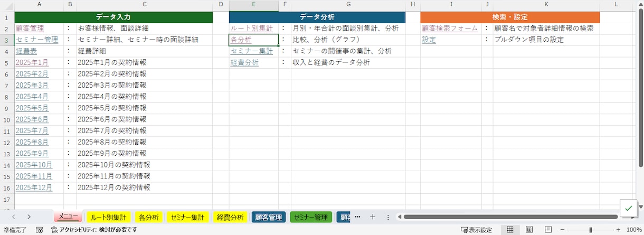This screenshot has height=235, width=644.
Task: Open the ルート別集計 link in column E
Action: pyautogui.click(x=252, y=28)
